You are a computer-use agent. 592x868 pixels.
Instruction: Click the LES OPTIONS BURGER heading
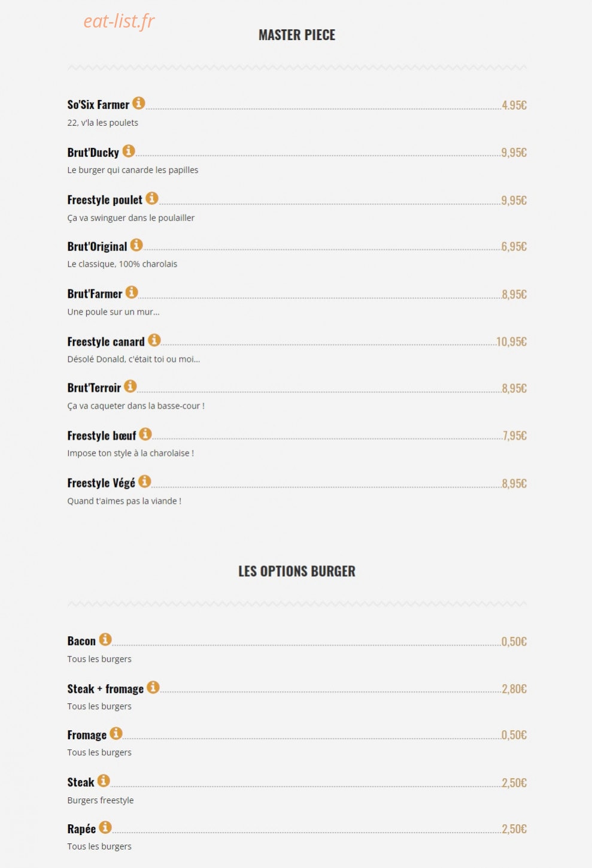pos(297,571)
